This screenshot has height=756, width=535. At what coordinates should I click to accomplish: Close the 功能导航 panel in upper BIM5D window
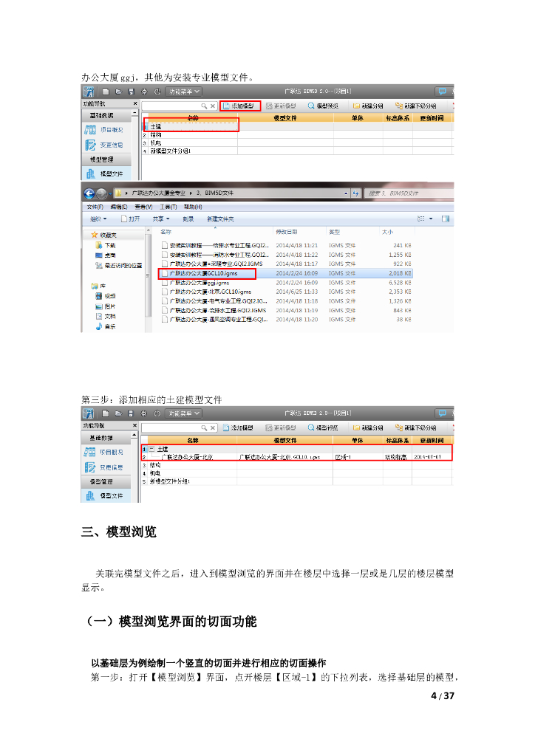point(135,103)
